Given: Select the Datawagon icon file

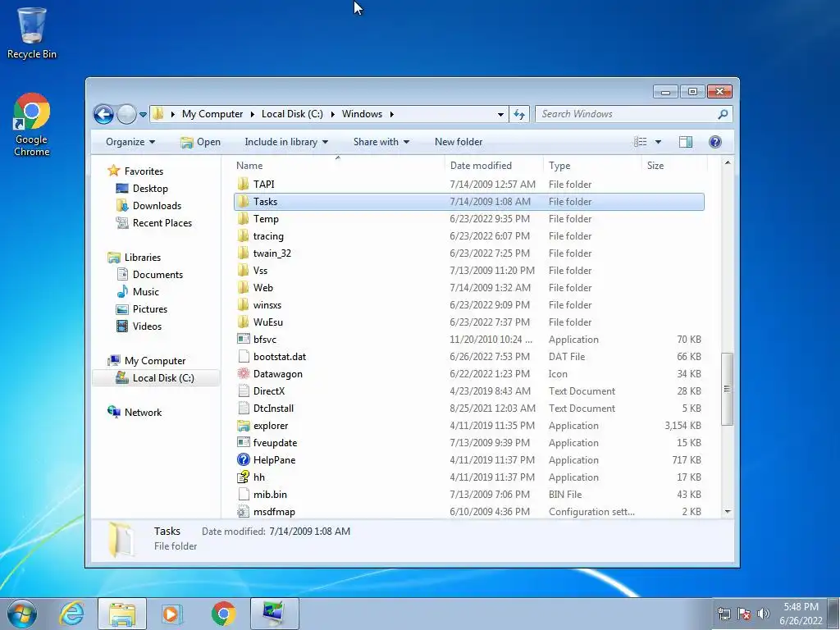Looking at the screenshot, I should [x=243, y=374].
